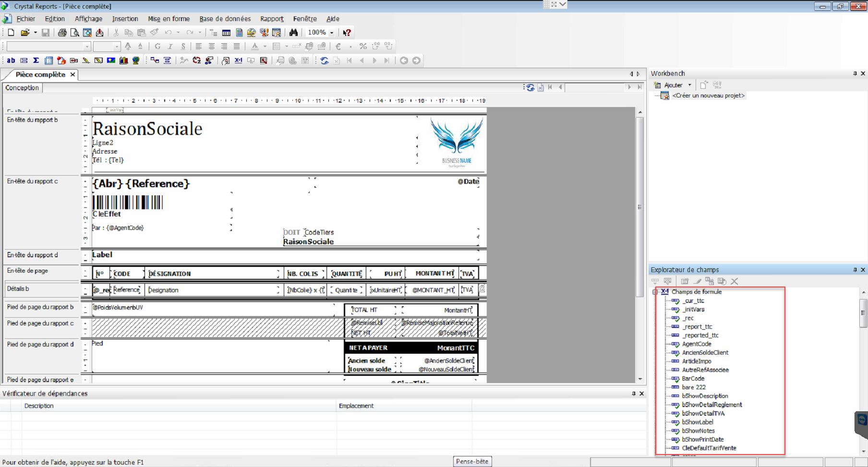Insert a Map using the globe icon
The image size is (868, 467).
pos(136,60)
